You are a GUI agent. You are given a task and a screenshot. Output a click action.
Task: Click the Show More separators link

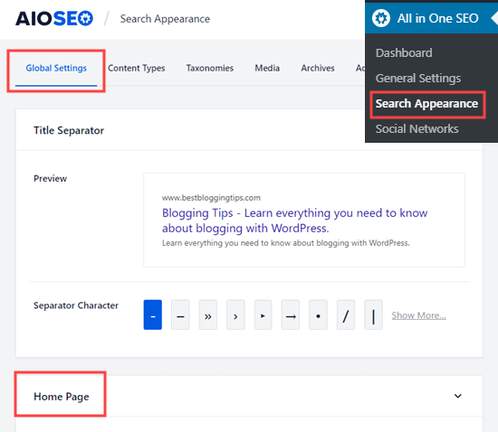click(x=419, y=315)
